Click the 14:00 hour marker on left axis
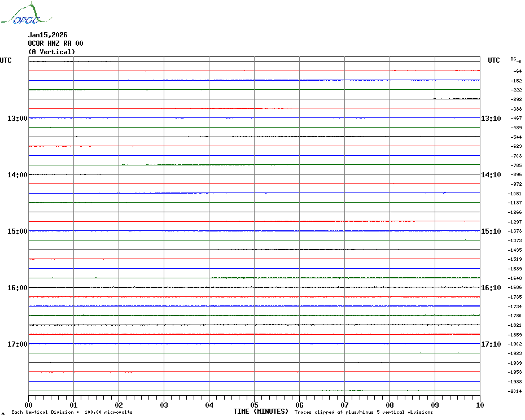This screenshot has width=525, height=420. coord(17,174)
